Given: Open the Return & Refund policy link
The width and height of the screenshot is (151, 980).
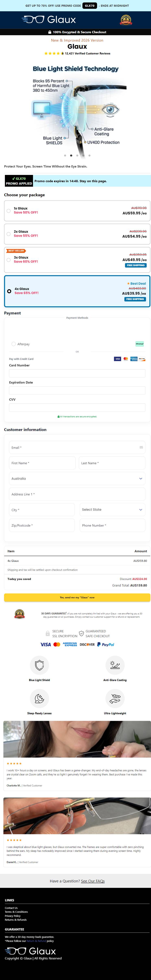Looking at the screenshot, I should tap(36, 941).
